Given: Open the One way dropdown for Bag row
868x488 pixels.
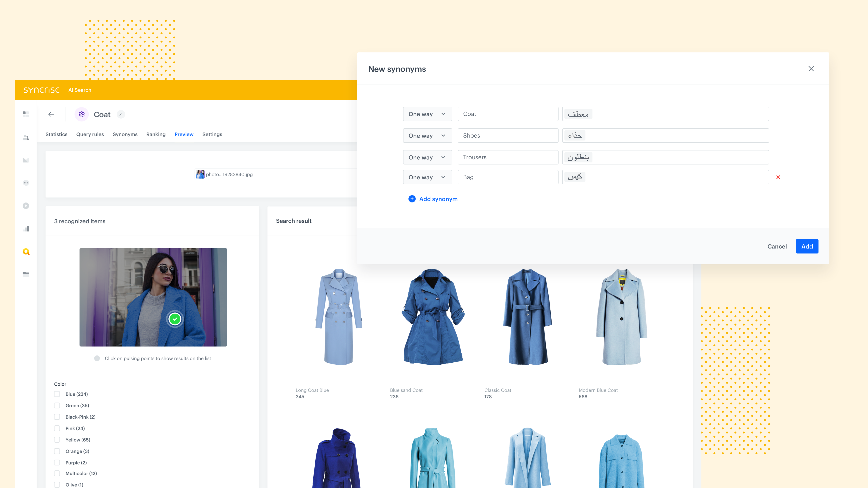Looking at the screenshot, I should (427, 177).
